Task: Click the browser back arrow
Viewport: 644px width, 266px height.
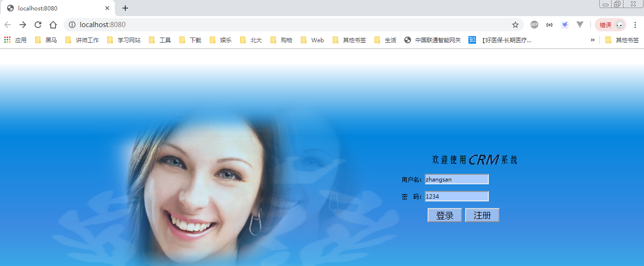Action: coord(8,25)
